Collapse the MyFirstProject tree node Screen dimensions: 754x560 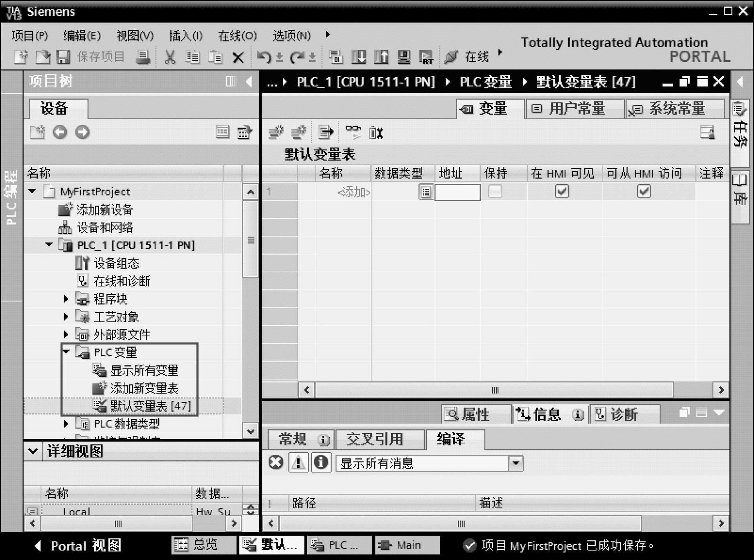[x=32, y=191]
